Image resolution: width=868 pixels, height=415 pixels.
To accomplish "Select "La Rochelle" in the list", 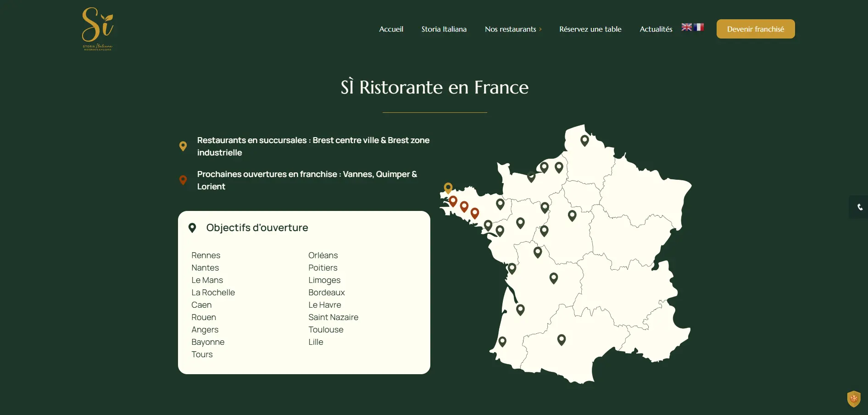I will click(x=213, y=293).
